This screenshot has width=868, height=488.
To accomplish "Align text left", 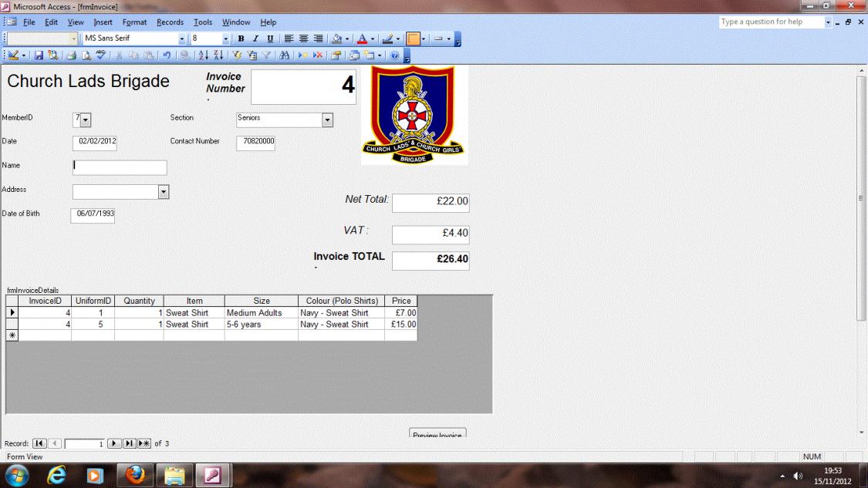I will click(x=289, y=39).
